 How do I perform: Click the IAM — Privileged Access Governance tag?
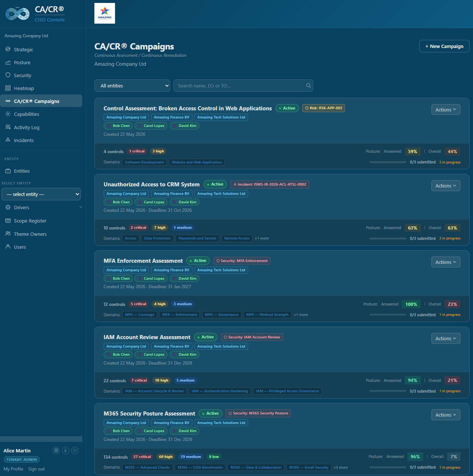click(x=288, y=391)
